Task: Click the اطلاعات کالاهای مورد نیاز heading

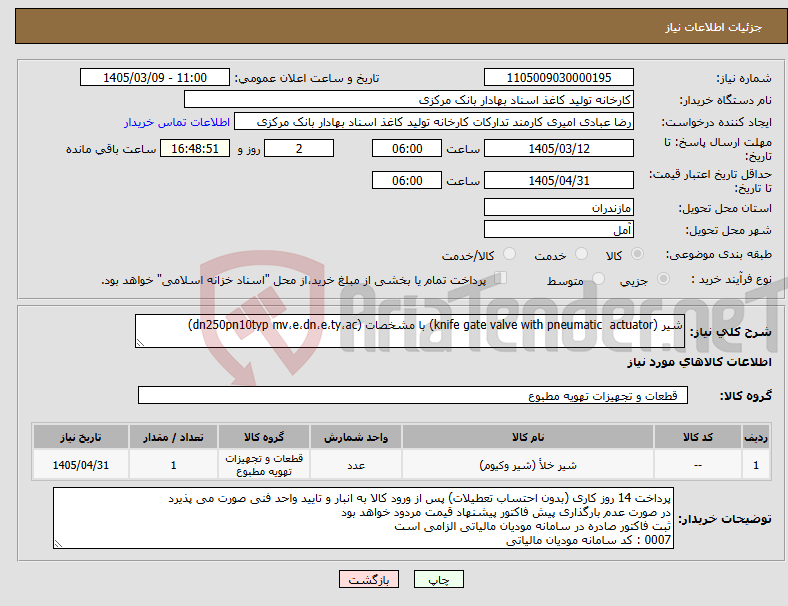Action: (699, 362)
